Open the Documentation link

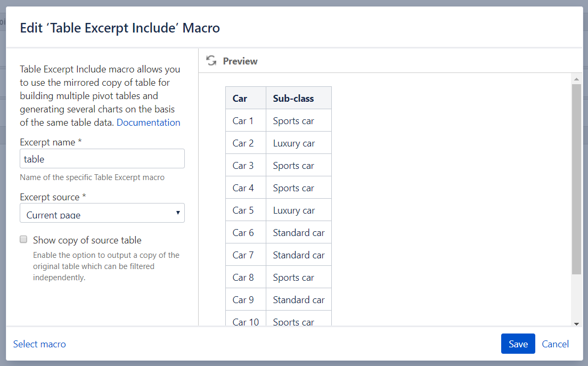[x=148, y=123]
